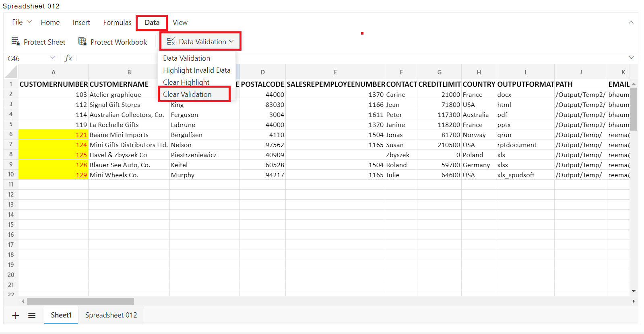644x334 pixels.
Task: Click the vertical scrollbar thumb
Action: 634,109
